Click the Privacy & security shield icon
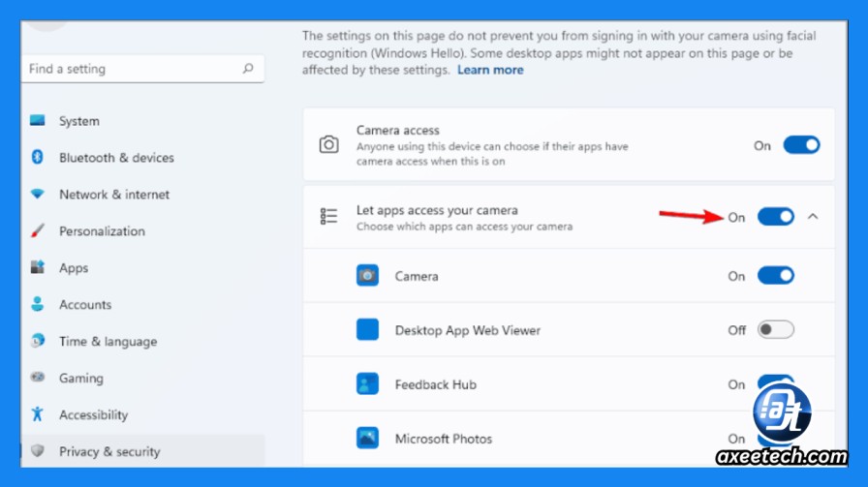This screenshot has width=868, height=487. pos(37,450)
